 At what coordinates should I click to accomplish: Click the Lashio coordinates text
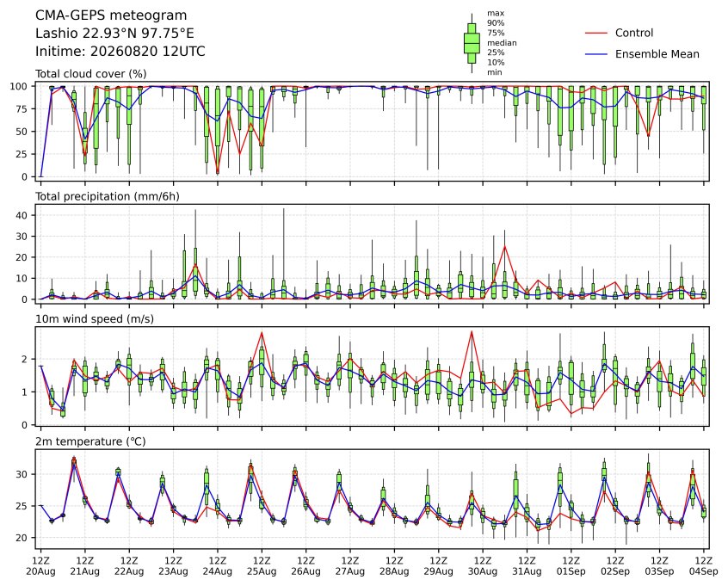(114, 34)
